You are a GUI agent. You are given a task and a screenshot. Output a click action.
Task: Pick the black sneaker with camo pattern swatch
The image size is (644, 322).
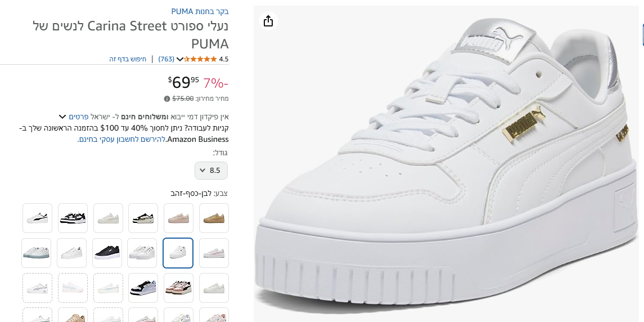143,218
